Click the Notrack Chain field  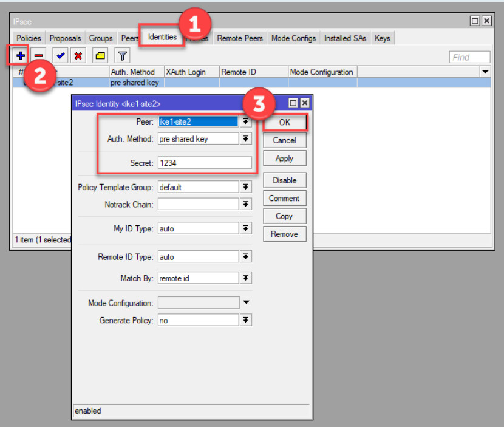[199, 204]
